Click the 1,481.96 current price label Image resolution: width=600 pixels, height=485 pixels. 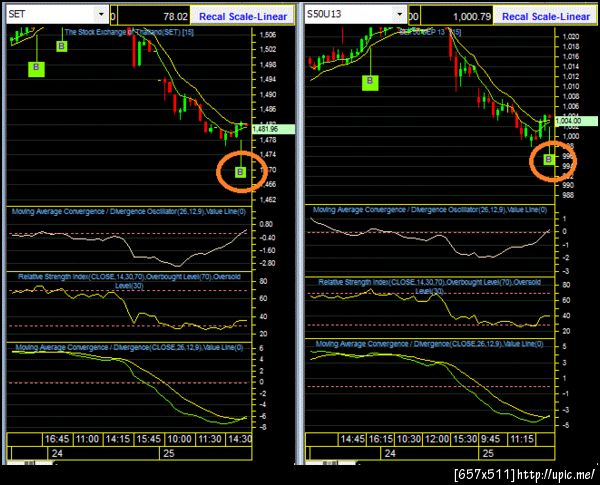[x=273, y=129]
